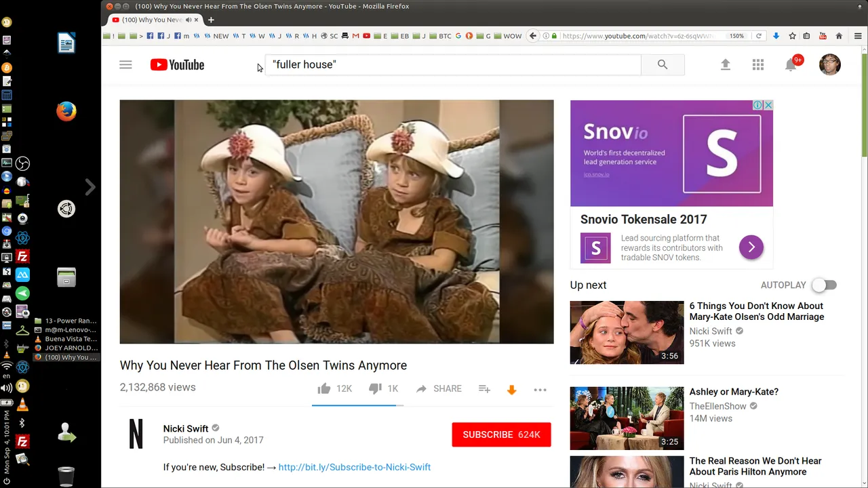868x488 pixels.
Task: Close the YouTube browser tab
Action: [x=197, y=20]
